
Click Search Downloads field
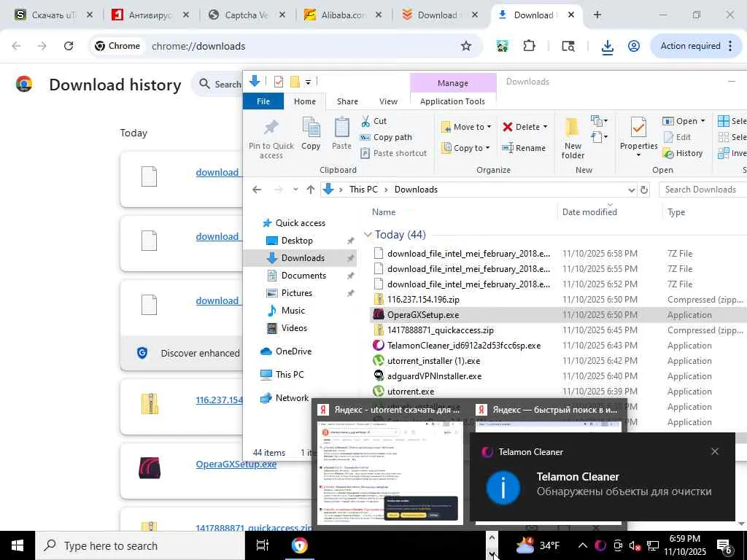(x=703, y=190)
